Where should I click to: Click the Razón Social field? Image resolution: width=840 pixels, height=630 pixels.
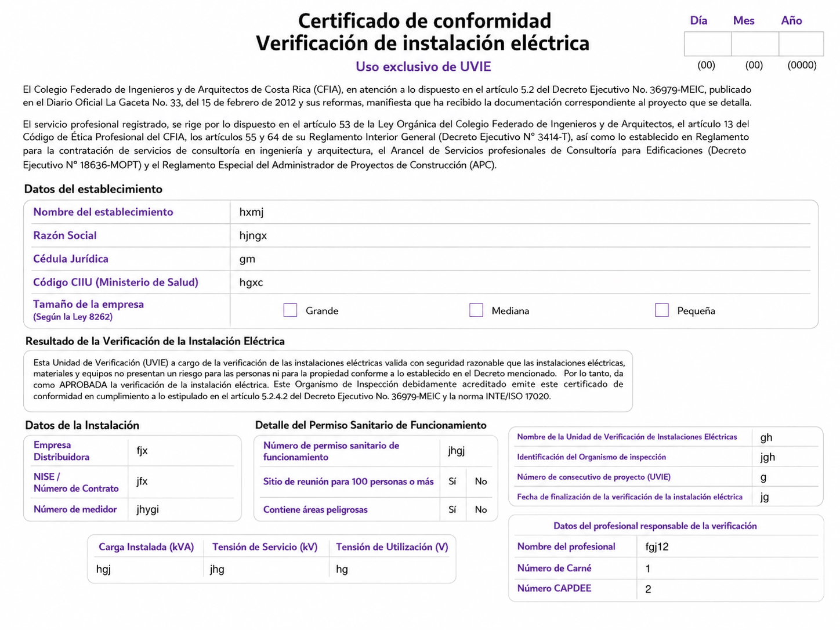click(x=520, y=236)
